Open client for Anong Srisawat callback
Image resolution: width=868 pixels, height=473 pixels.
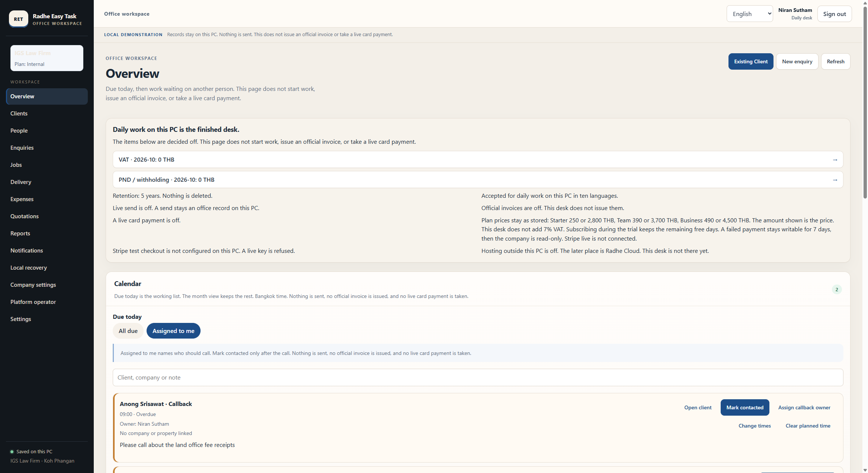tap(698, 407)
